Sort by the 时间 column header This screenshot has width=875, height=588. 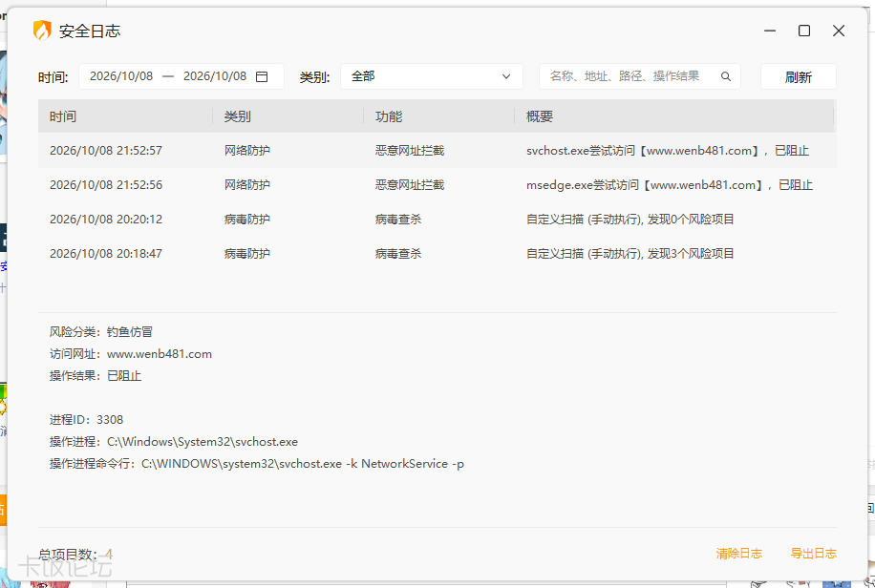click(63, 116)
